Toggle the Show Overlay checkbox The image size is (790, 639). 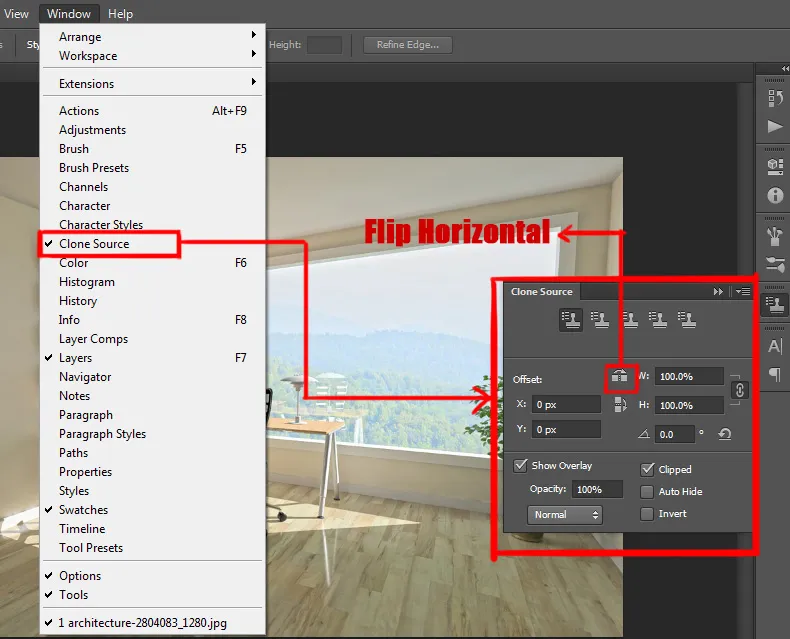coord(520,465)
